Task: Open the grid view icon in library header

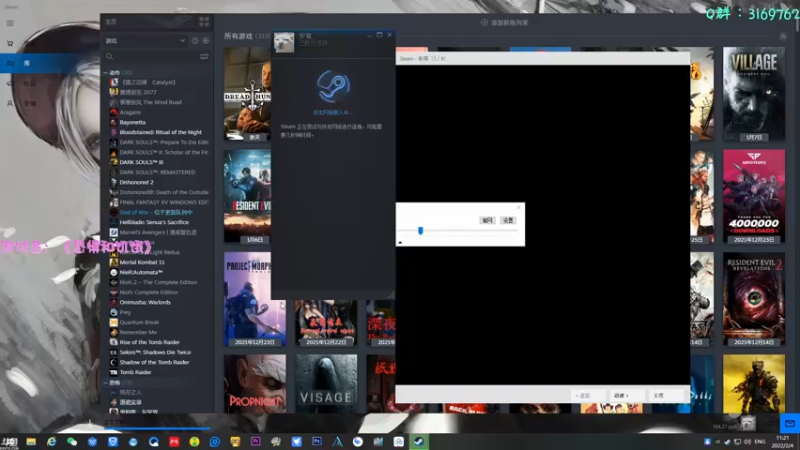Action: [204, 21]
